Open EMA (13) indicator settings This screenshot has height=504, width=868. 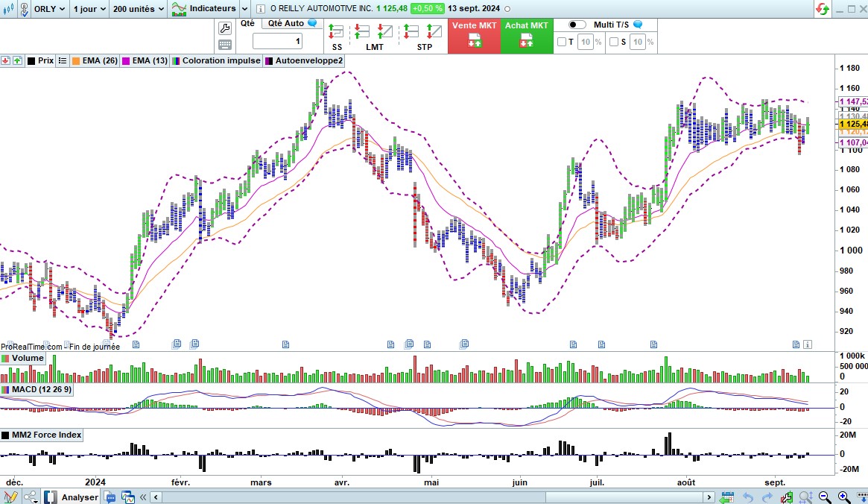tap(150, 61)
